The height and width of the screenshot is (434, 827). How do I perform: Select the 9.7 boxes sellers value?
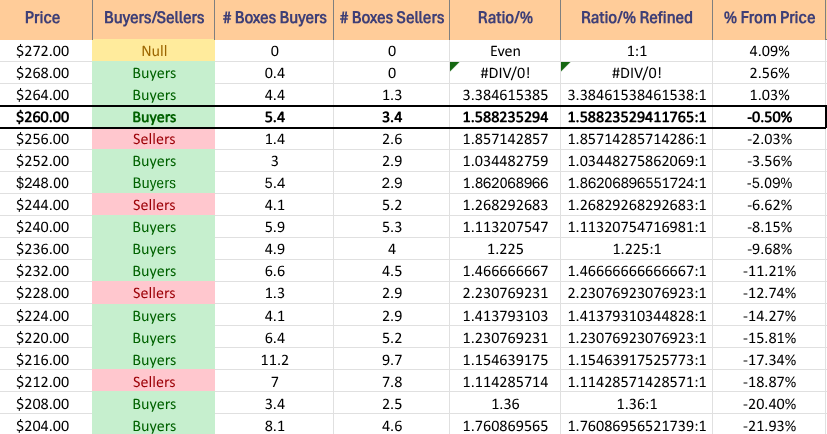pyautogui.click(x=392, y=360)
